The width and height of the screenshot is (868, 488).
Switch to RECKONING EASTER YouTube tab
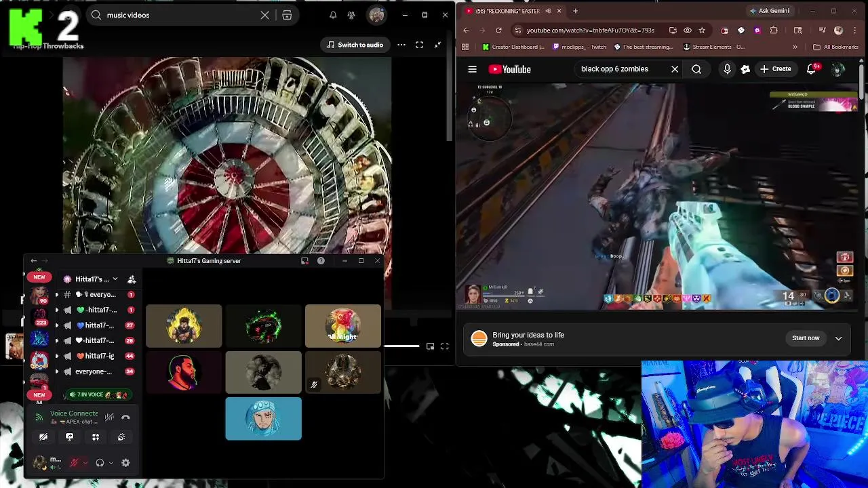pos(507,11)
